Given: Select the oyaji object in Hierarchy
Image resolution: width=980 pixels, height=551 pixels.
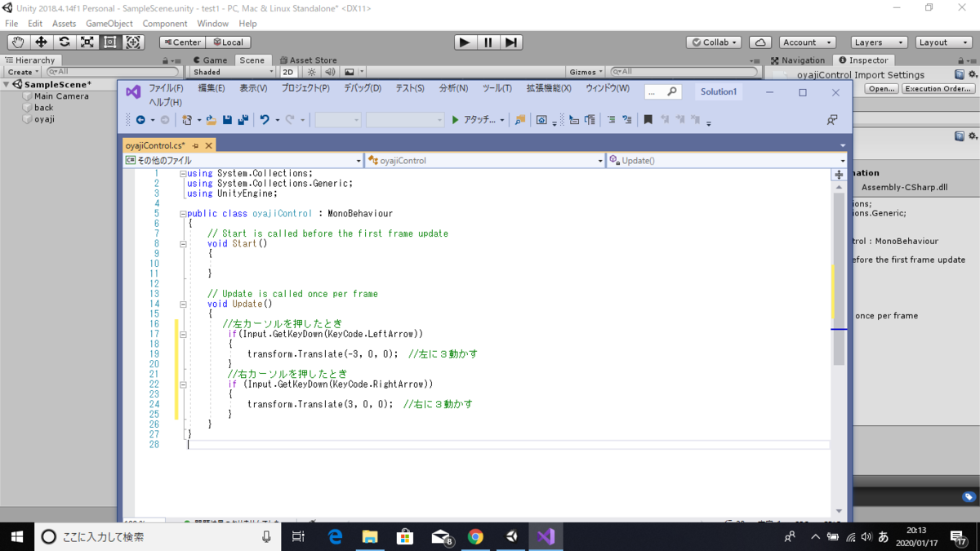Looking at the screenshot, I should coord(44,118).
